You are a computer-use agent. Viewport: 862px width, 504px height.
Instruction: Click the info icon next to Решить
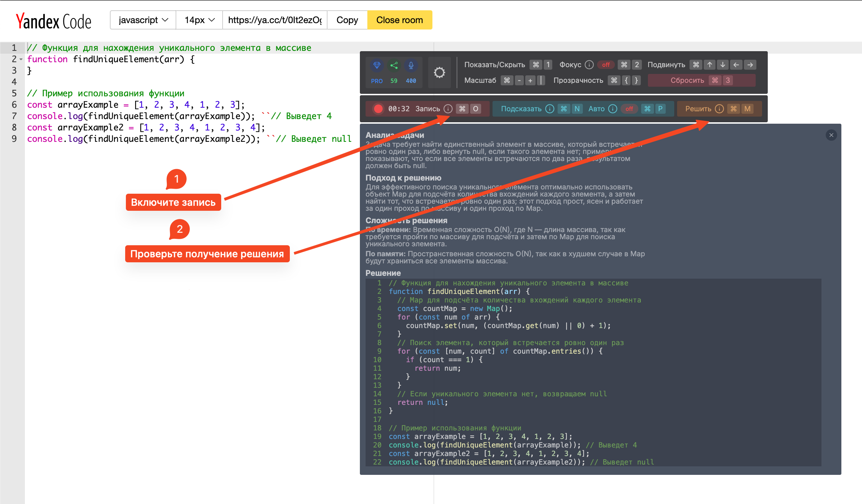point(719,109)
